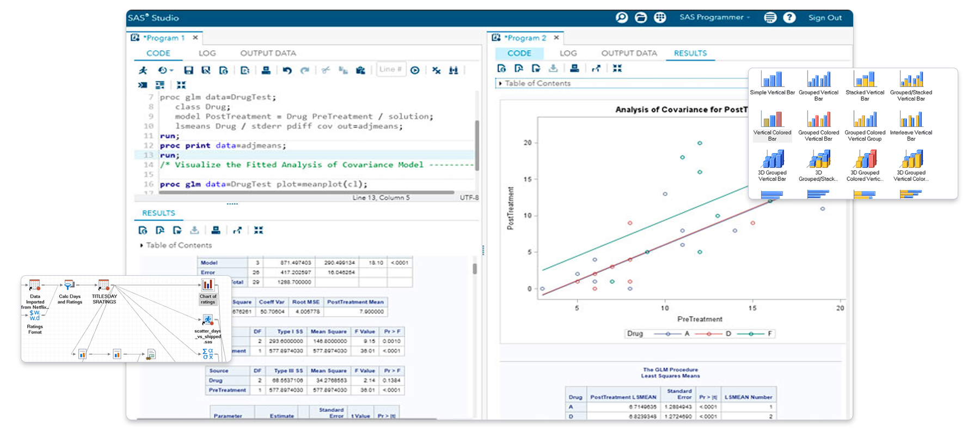This screenshot has height=430, width=980.
Task: Open the LOG tab in Program 2
Action: (568, 53)
